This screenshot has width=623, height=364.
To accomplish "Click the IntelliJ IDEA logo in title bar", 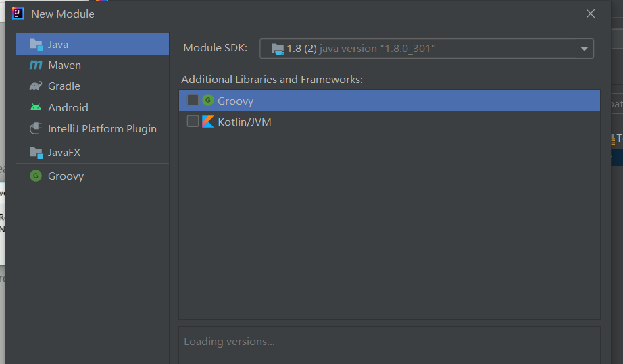I will [x=18, y=14].
